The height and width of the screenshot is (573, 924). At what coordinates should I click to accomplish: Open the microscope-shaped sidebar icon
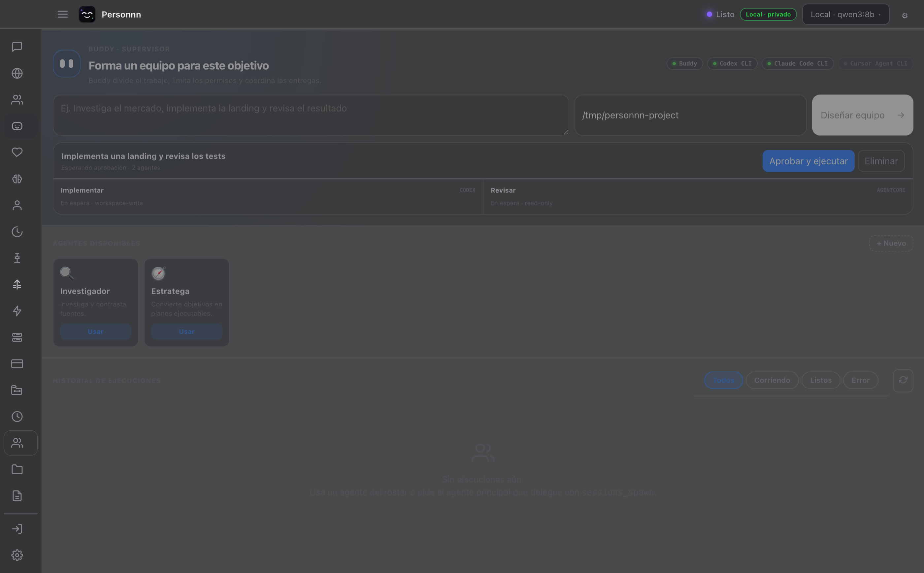point(17,258)
